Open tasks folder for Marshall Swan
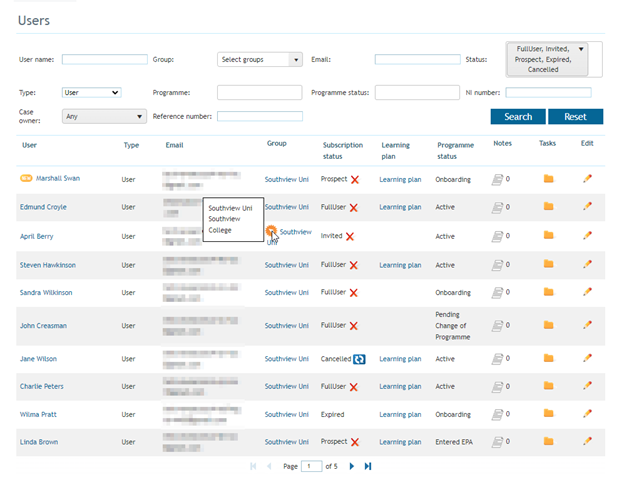This screenshot has height=480, width=624. [x=548, y=179]
